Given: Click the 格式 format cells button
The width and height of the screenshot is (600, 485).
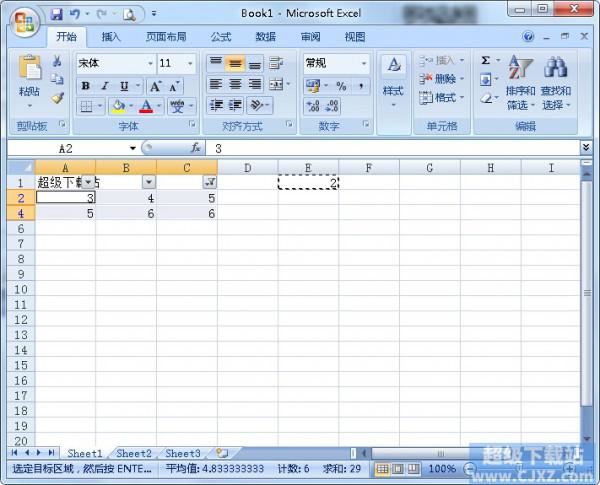Looking at the screenshot, I should [x=439, y=98].
